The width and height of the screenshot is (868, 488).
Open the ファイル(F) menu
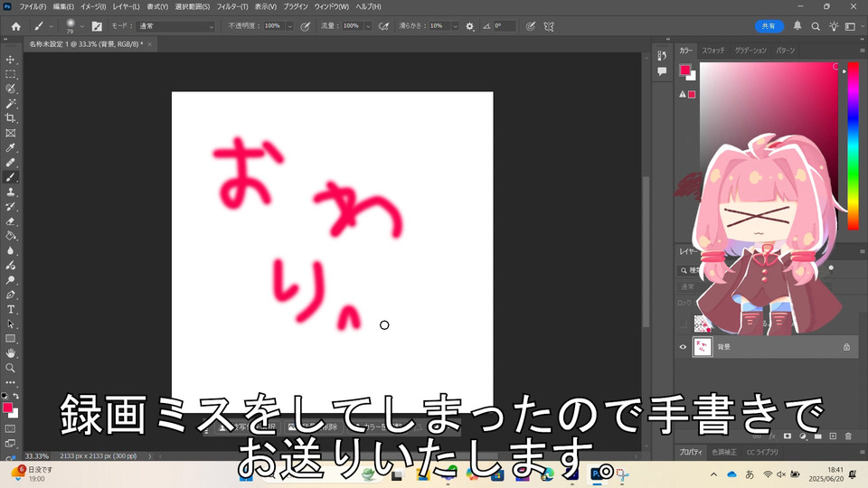33,6
